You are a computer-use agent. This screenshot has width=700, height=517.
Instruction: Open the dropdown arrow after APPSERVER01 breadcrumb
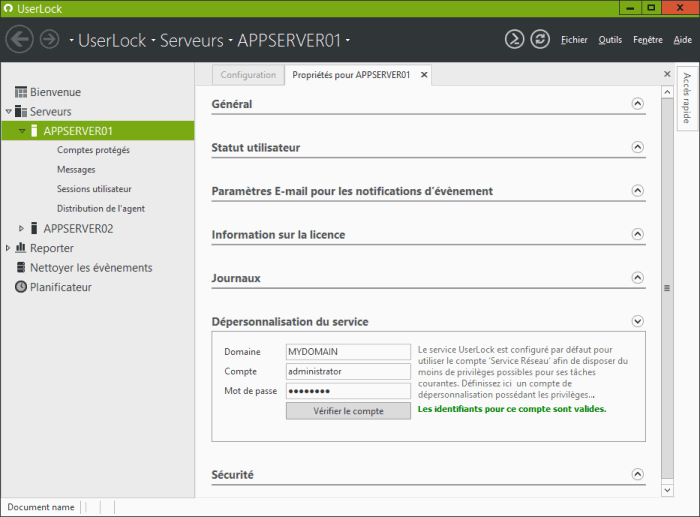(x=348, y=40)
